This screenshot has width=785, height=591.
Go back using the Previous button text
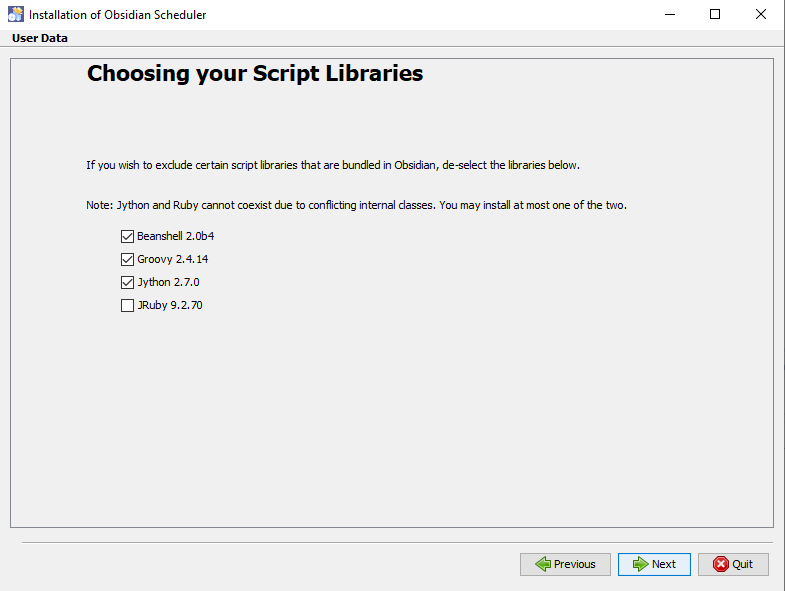tap(574, 564)
